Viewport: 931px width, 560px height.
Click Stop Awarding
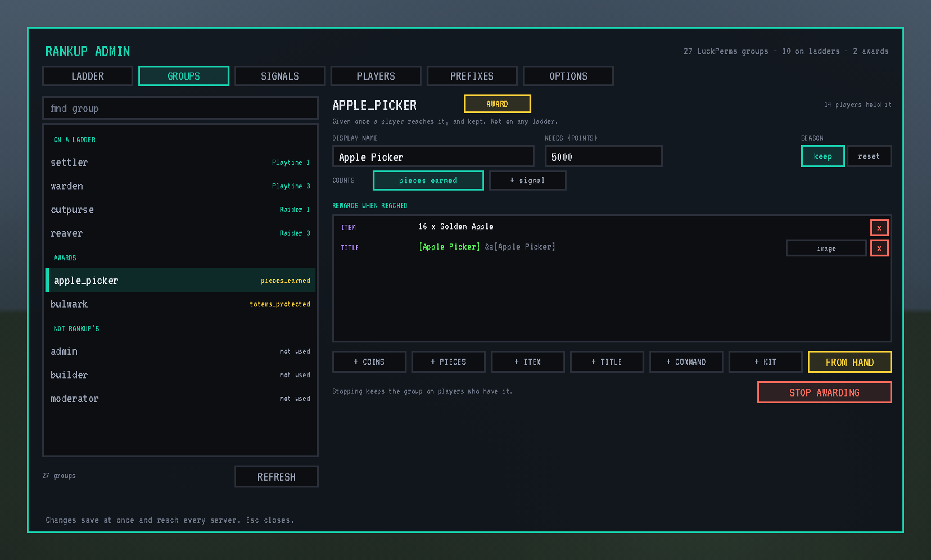824,392
